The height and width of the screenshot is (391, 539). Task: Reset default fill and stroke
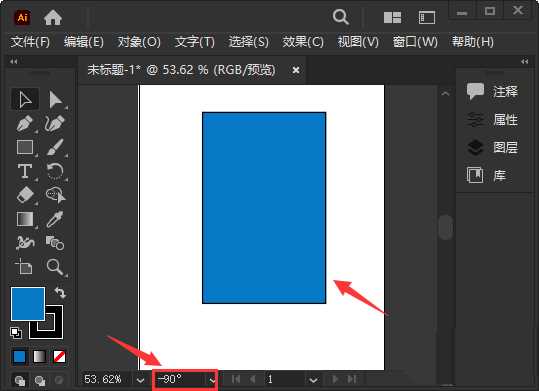16,333
